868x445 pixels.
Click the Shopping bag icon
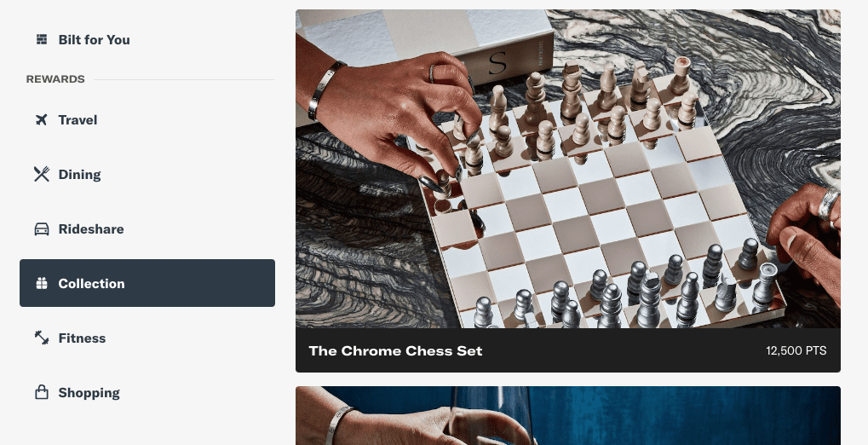(x=42, y=392)
